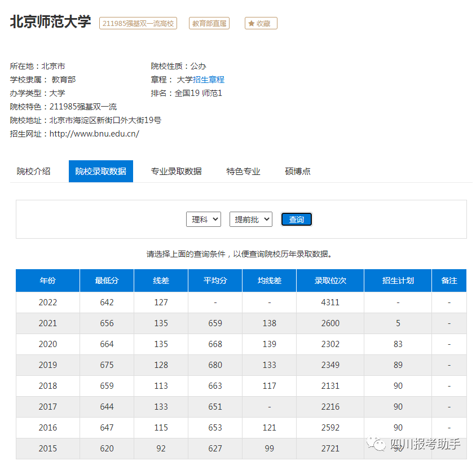
Task: Click the 招生计划 column header
Action: [398, 280]
